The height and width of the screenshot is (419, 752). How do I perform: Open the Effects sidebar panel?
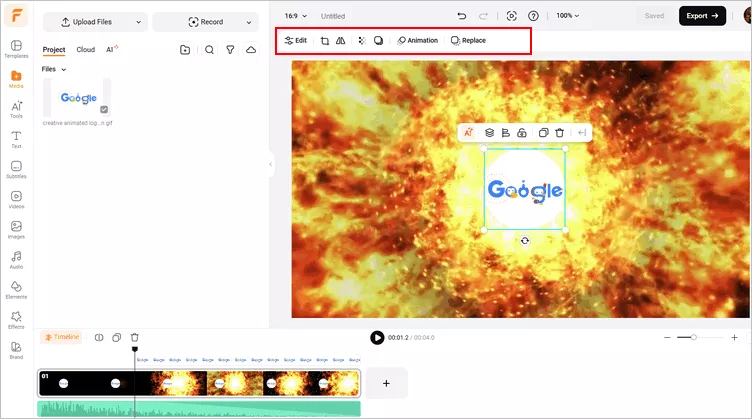coord(16,320)
